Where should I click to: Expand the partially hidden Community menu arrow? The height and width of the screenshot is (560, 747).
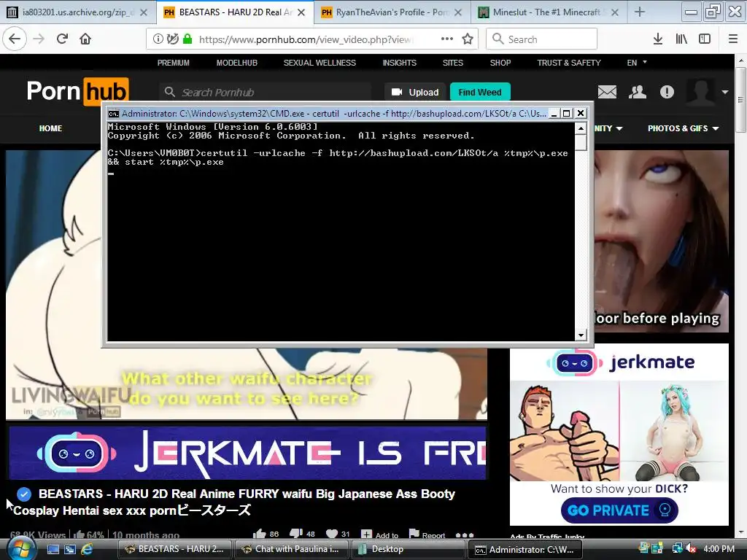coord(619,128)
